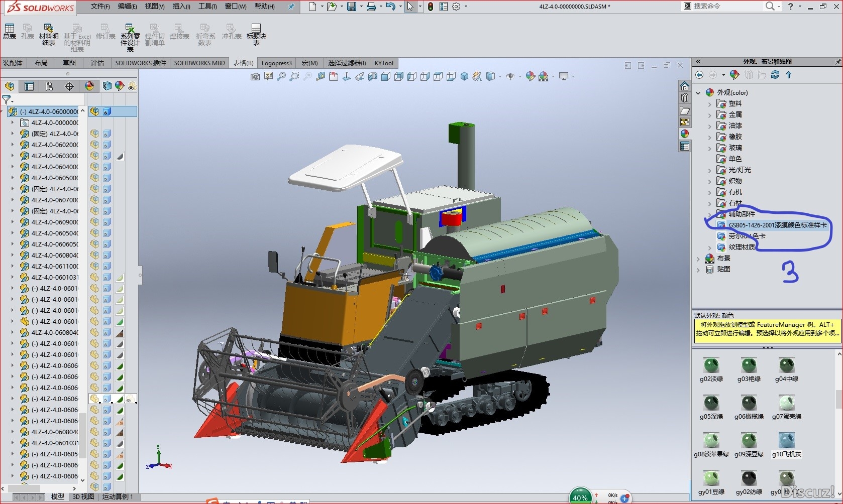The width and height of the screenshot is (843, 504).
Task: Open File Explorer folder icon in task pane
Action: click(685, 110)
